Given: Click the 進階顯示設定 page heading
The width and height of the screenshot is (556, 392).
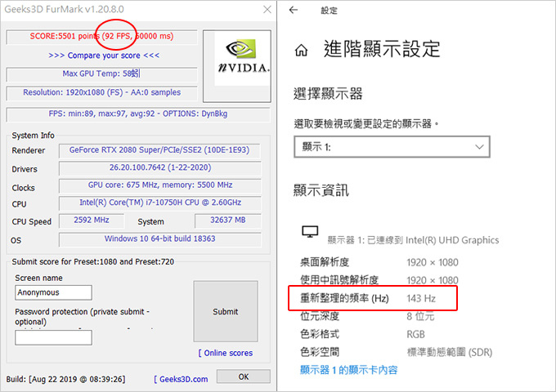Looking at the screenshot, I should [382, 49].
